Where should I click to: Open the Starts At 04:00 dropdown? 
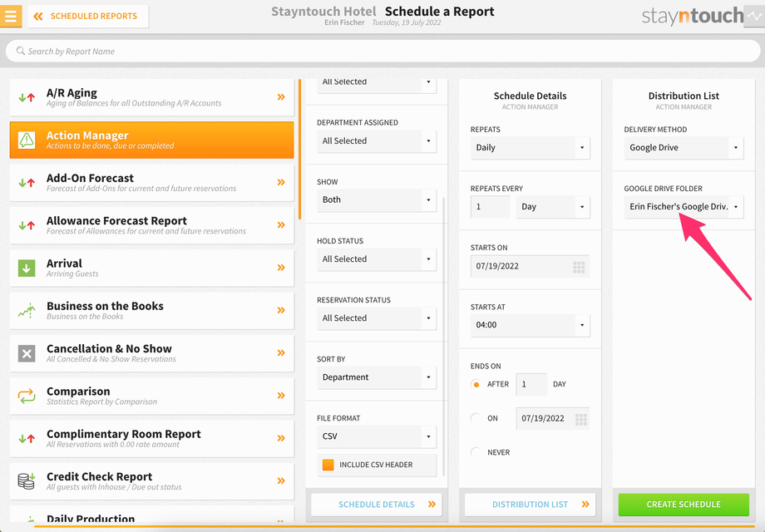point(531,325)
